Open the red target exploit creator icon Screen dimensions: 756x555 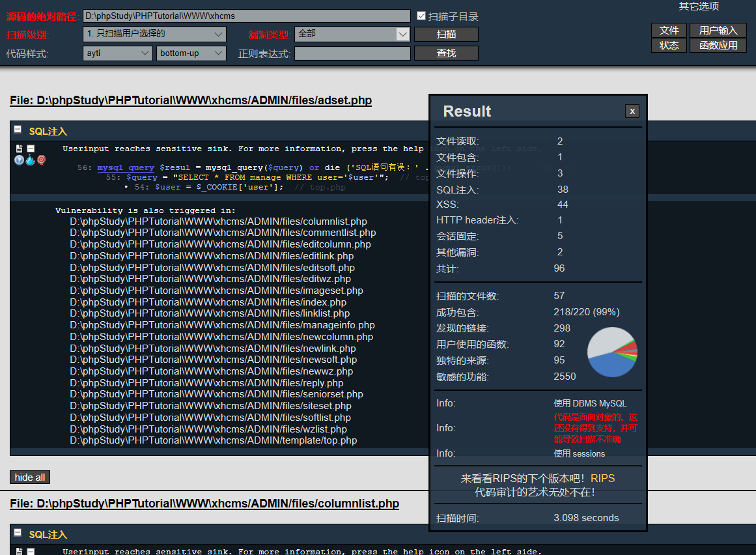tap(42, 160)
